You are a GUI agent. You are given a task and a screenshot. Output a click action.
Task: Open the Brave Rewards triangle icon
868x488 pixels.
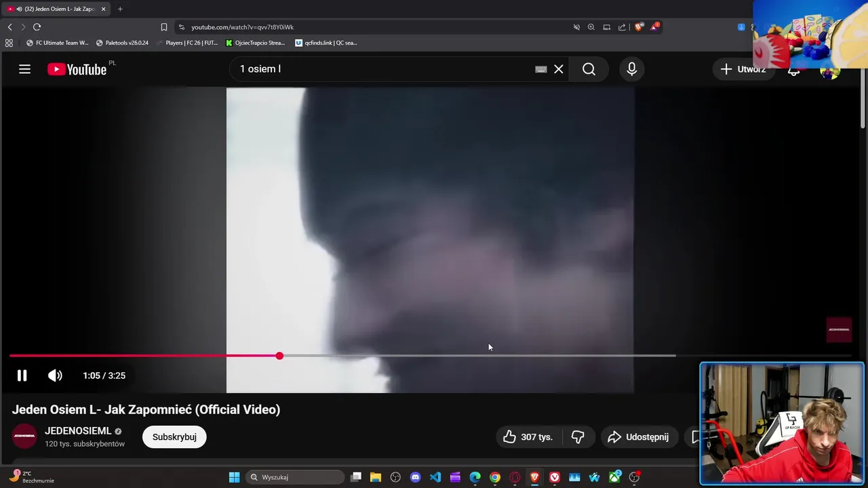[654, 27]
